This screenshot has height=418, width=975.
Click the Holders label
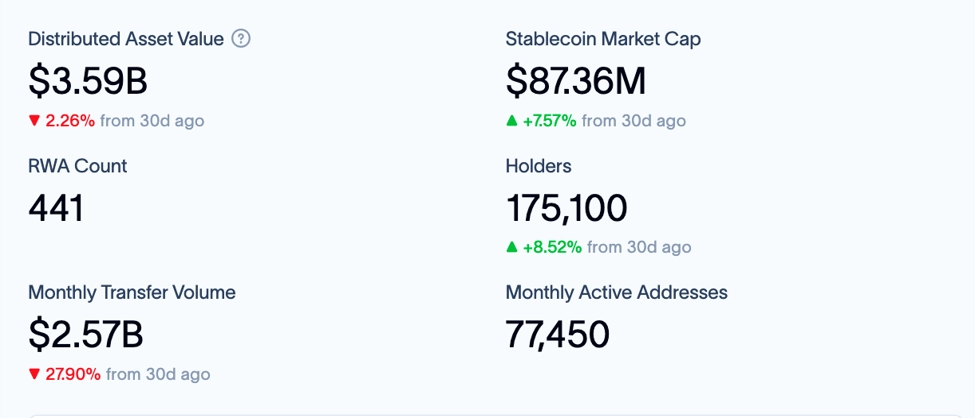(538, 166)
